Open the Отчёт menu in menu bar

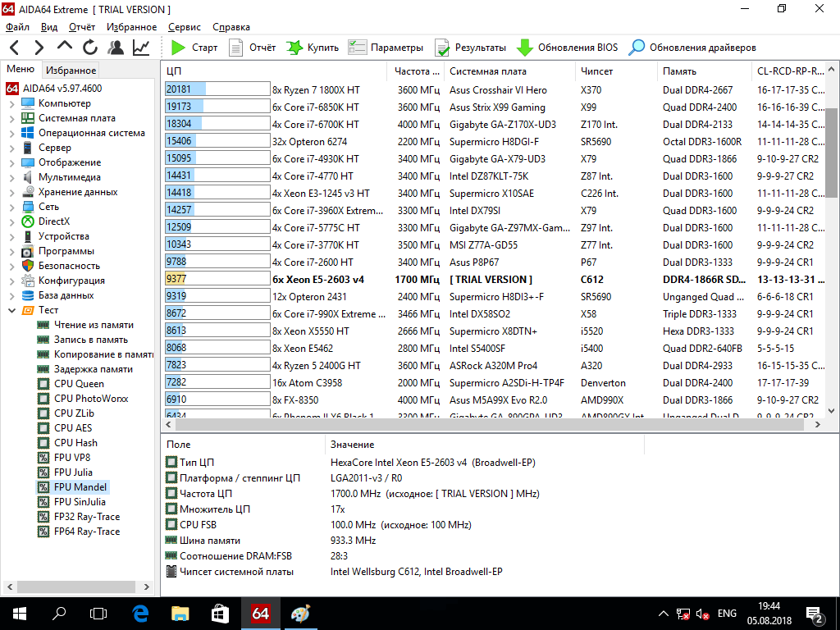[82, 27]
